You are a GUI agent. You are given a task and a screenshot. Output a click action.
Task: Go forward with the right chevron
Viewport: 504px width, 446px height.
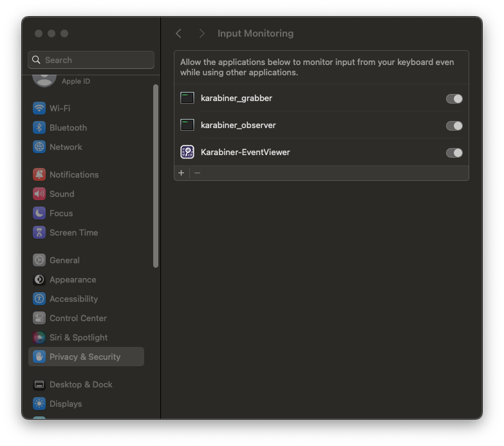[x=202, y=33]
